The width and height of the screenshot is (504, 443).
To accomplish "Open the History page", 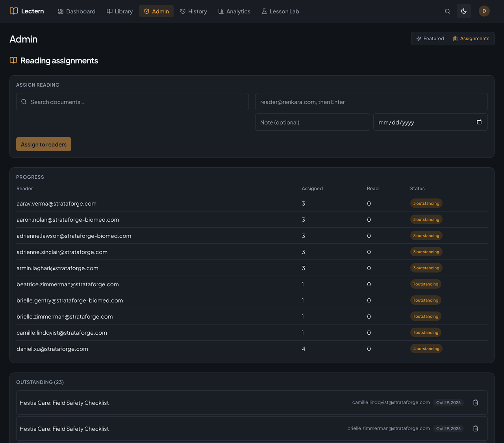I will click(194, 11).
